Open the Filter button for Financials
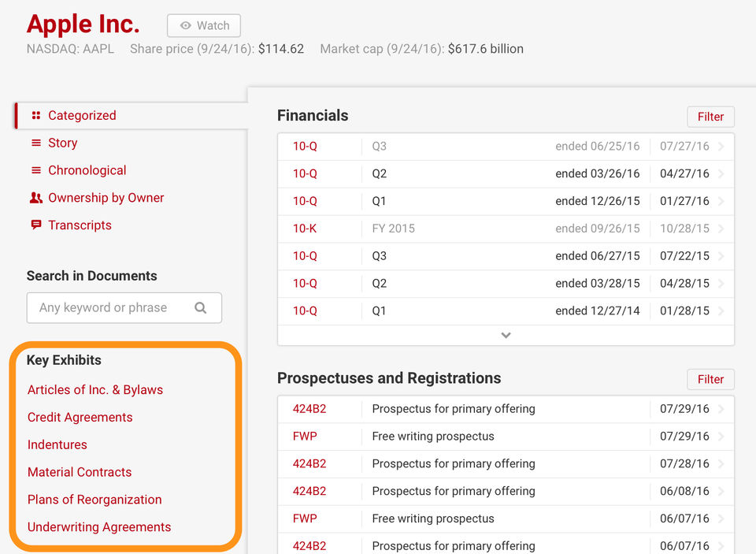The width and height of the screenshot is (756, 554). coord(710,116)
